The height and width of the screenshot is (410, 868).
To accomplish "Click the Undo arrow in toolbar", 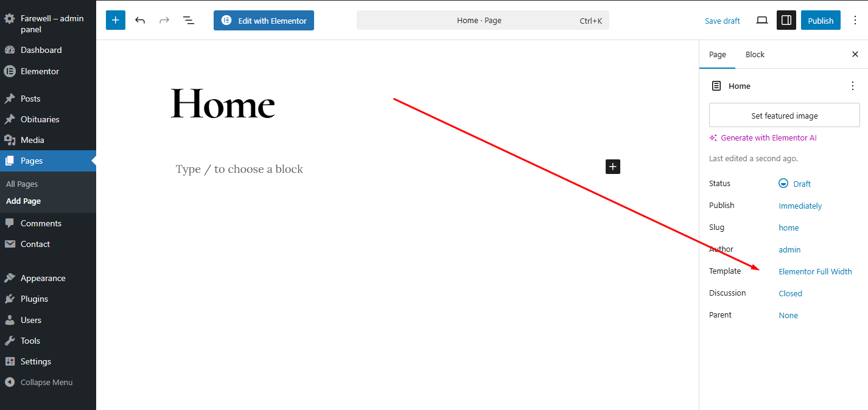I will pos(140,20).
